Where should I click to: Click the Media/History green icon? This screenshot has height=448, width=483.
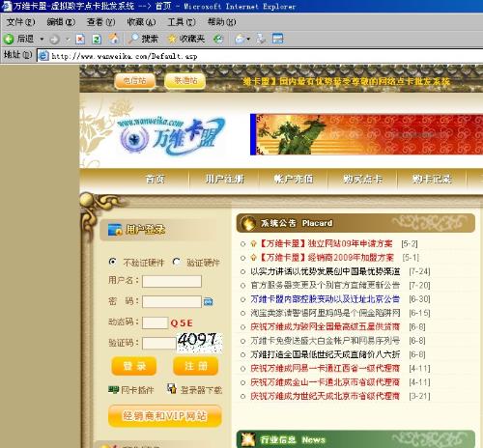pos(218,40)
